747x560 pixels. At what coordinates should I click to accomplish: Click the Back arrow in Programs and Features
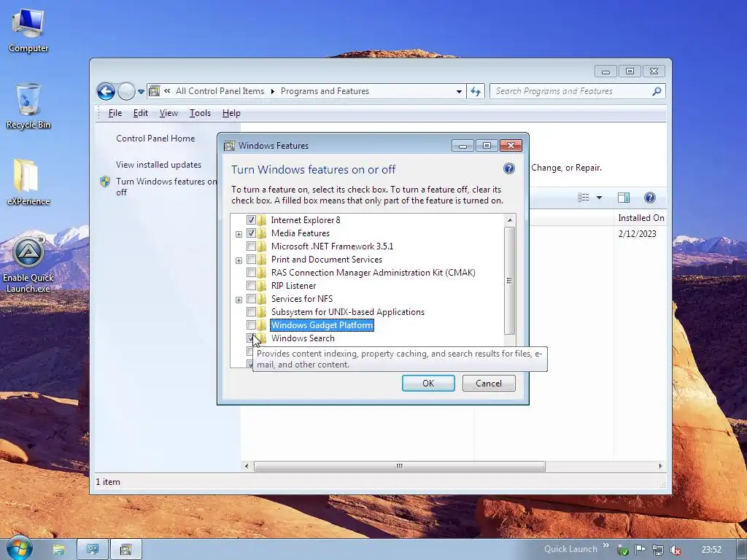tap(106, 91)
